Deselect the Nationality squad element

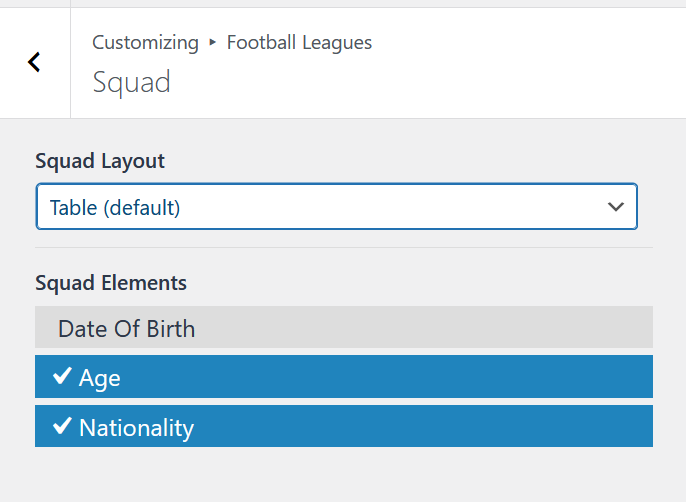pyautogui.click(x=344, y=426)
